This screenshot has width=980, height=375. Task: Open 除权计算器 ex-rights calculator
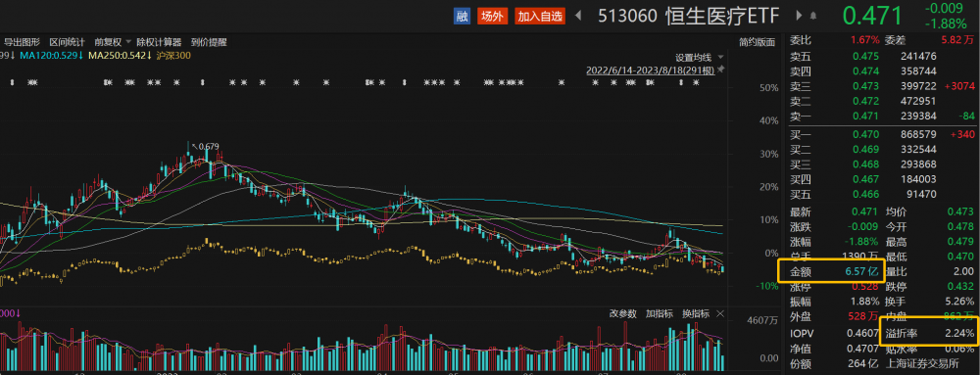[159, 42]
